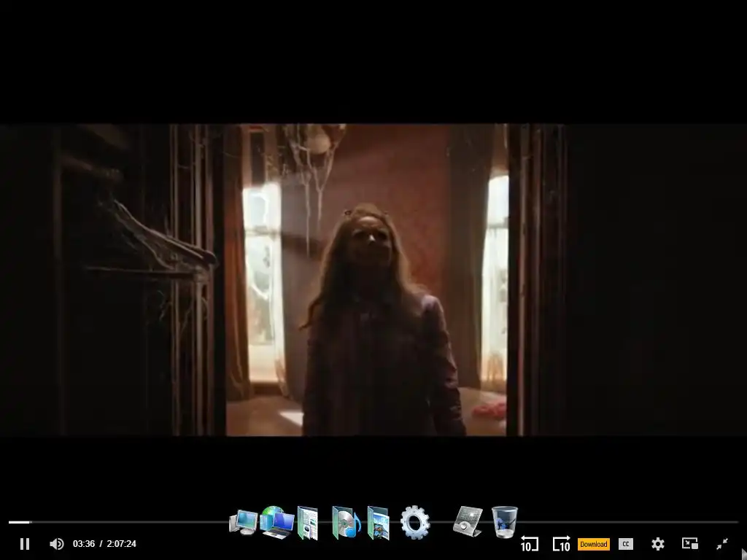Rewind the video 10 seconds
Screen dimensions: 747x560
click(530, 544)
